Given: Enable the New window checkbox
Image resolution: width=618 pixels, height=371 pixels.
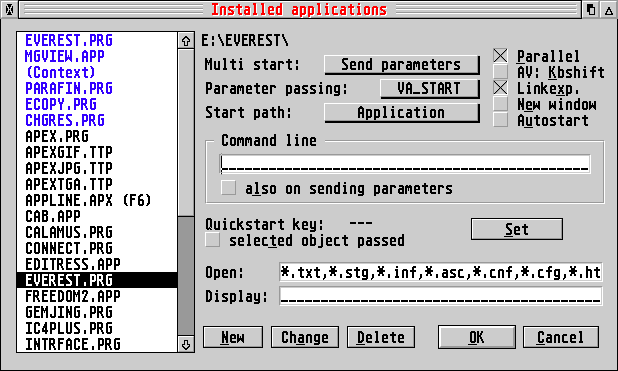Looking at the screenshot, I should (x=500, y=104).
